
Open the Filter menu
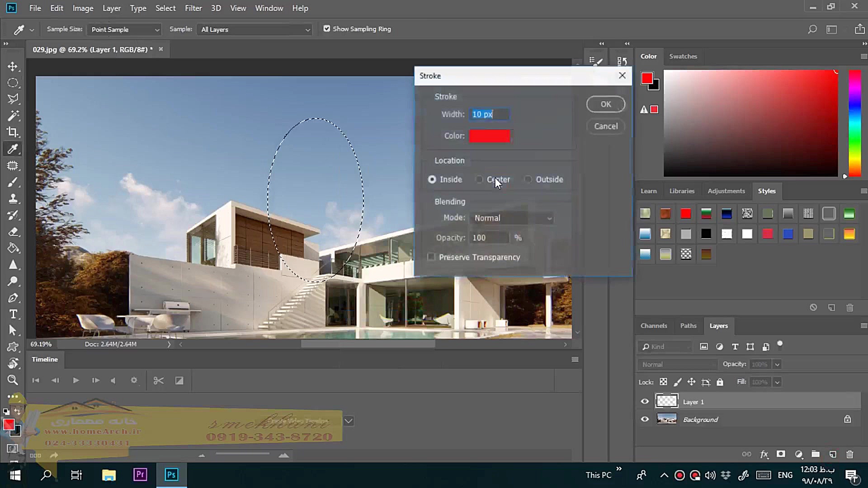(x=193, y=8)
